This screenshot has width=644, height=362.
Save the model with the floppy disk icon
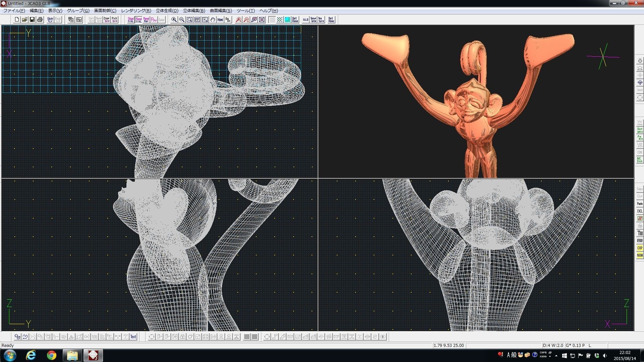click(x=32, y=20)
